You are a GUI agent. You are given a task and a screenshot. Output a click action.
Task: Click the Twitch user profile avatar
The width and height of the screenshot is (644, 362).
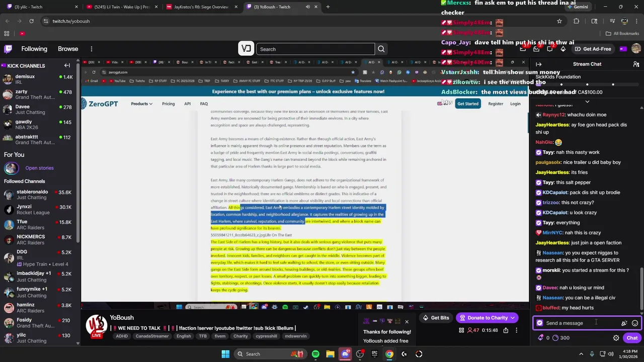tap(636, 49)
